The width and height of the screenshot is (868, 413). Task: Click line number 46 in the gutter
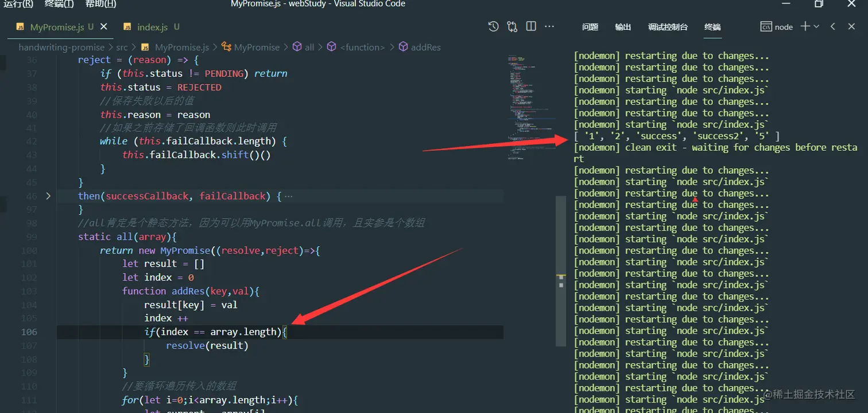pos(32,196)
